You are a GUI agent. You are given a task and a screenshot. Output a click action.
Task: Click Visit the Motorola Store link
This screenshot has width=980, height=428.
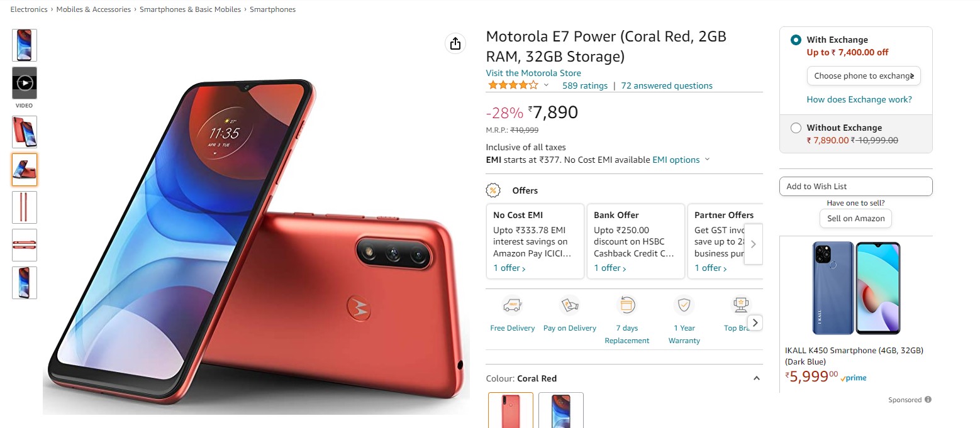[533, 73]
